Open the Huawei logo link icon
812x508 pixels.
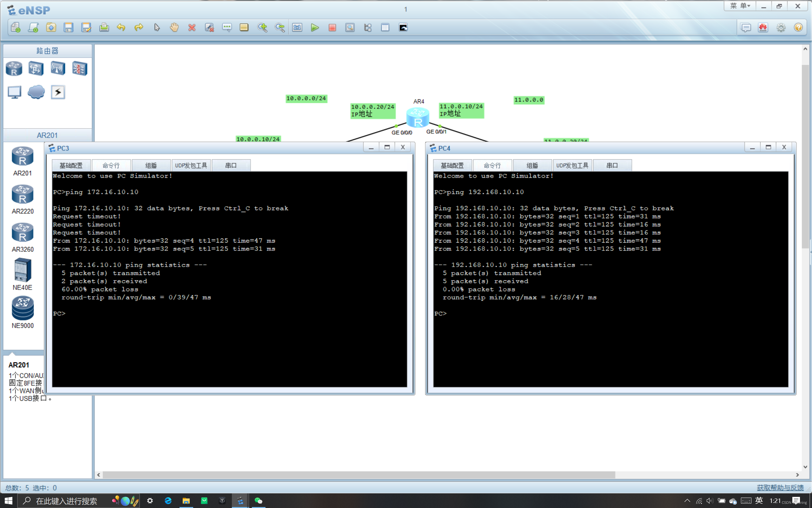pos(763,28)
